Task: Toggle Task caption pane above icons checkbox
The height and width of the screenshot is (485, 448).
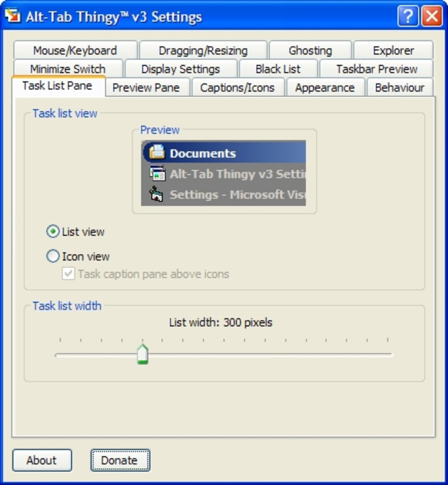Action: 69,274
